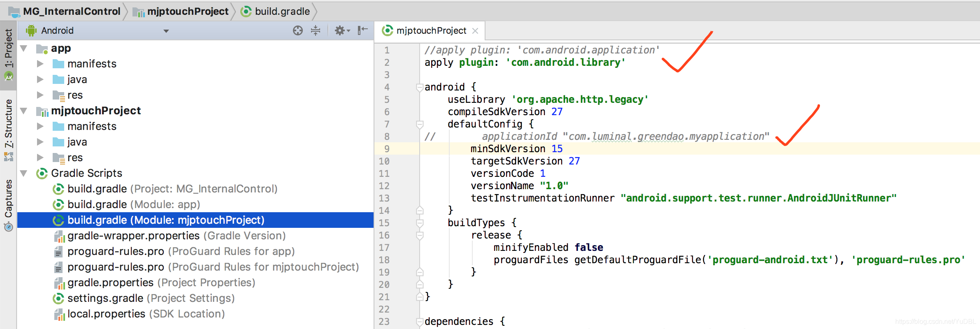Click the res folder icon under mjptouchProject
Screen dimensions: 980x329
click(59, 158)
